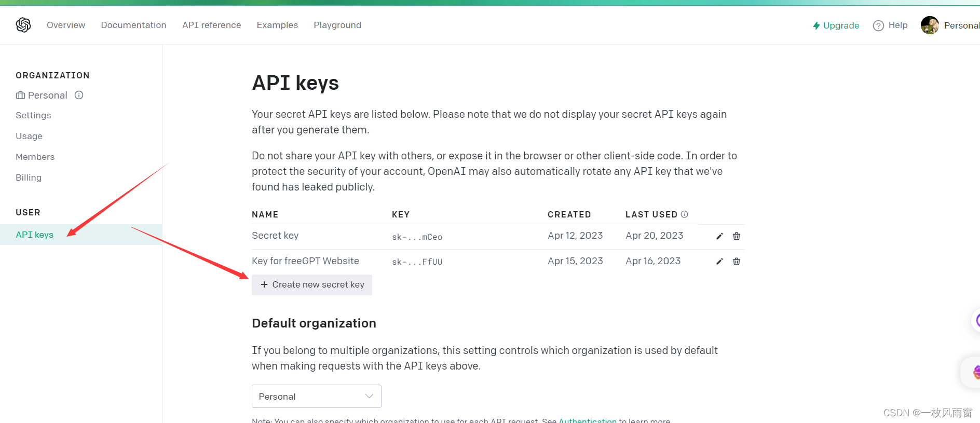Viewport: 980px width, 423px height.
Task: Click info icon beside LAST USED
Action: point(684,214)
